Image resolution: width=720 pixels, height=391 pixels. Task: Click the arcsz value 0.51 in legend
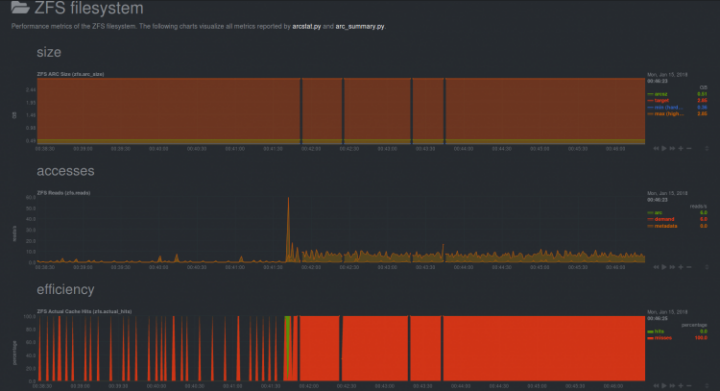point(702,94)
